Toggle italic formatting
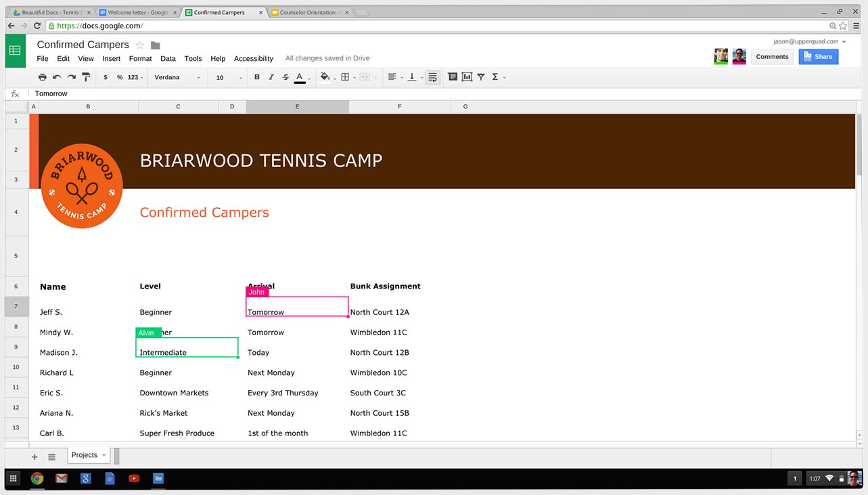 271,77
